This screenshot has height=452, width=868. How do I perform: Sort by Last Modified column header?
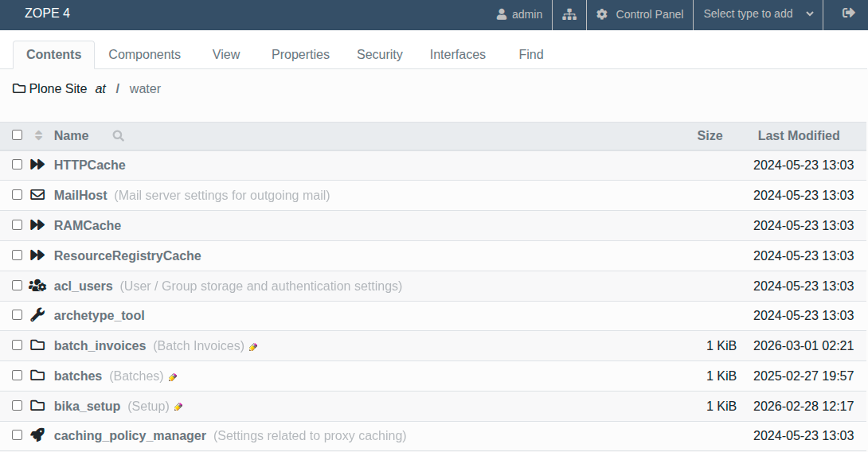pyautogui.click(x=798, y=136)
